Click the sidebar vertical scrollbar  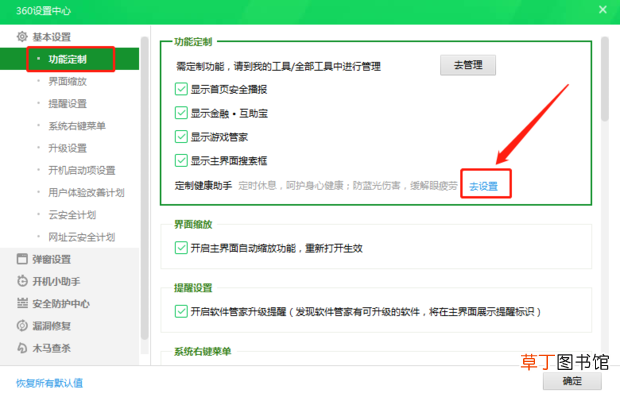click(144, 188)
